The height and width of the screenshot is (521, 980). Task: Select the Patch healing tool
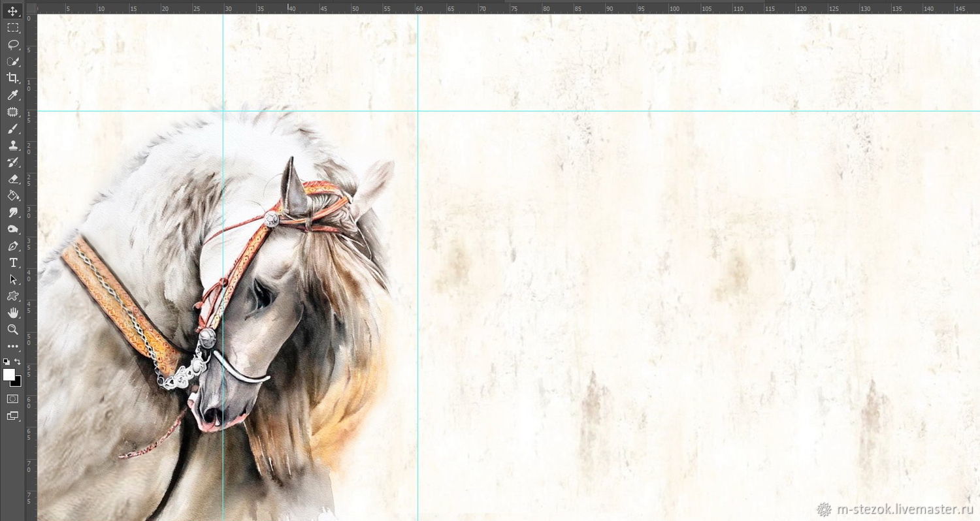point(12,112)
